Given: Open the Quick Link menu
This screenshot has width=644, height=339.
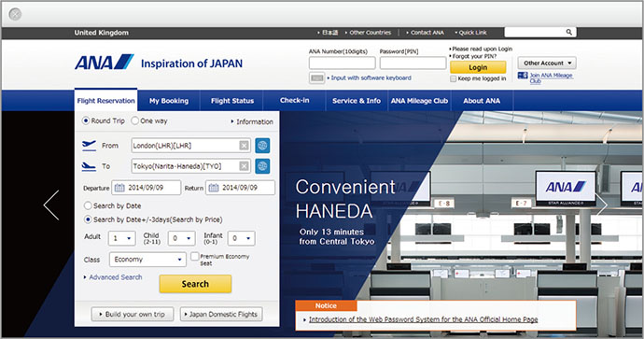Looking at the screenshot, I should coord(470,33).
